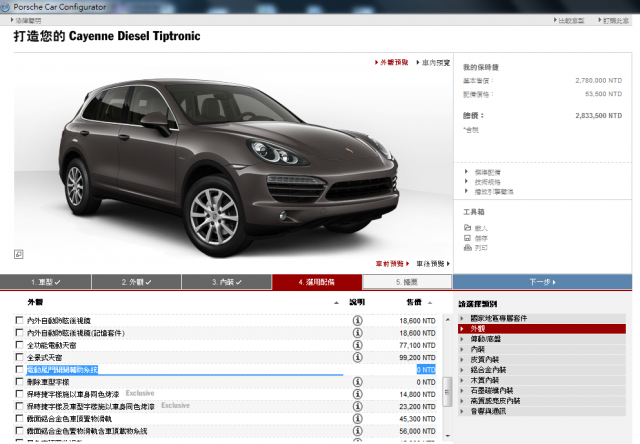Open the 皮質內裝 category
This screenshot has width=640, height=444.
(542, 360)
